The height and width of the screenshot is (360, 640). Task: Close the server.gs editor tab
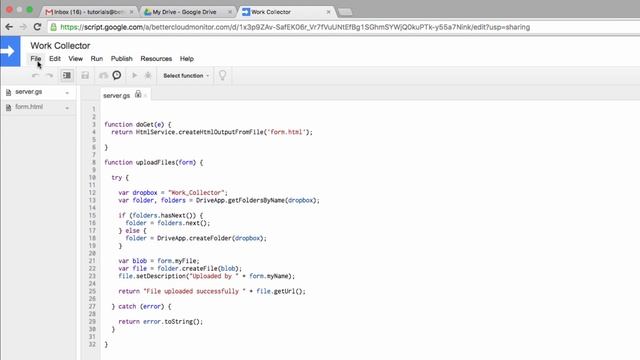click(145, 96)
